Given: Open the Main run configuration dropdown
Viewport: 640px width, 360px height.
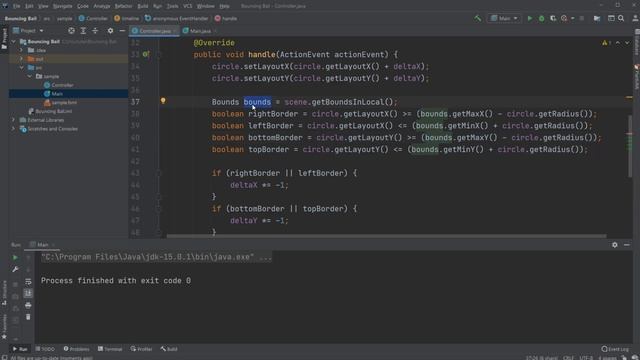Looking at the screenshot, I should click(504, 18).
